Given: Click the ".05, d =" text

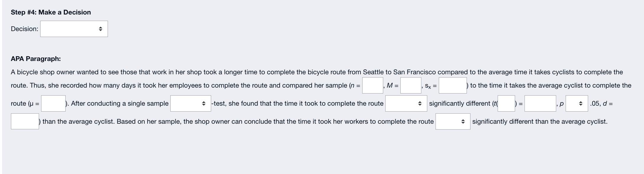Looking at the screenshot, I should click(x=601, y=104).
